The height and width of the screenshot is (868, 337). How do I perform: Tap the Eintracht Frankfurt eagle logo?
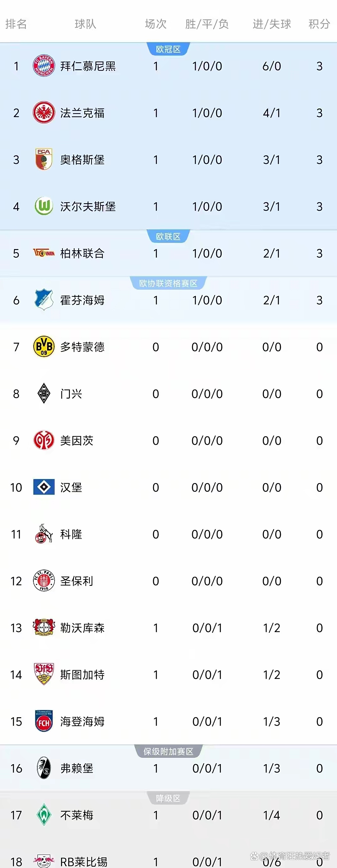(44, 113)
